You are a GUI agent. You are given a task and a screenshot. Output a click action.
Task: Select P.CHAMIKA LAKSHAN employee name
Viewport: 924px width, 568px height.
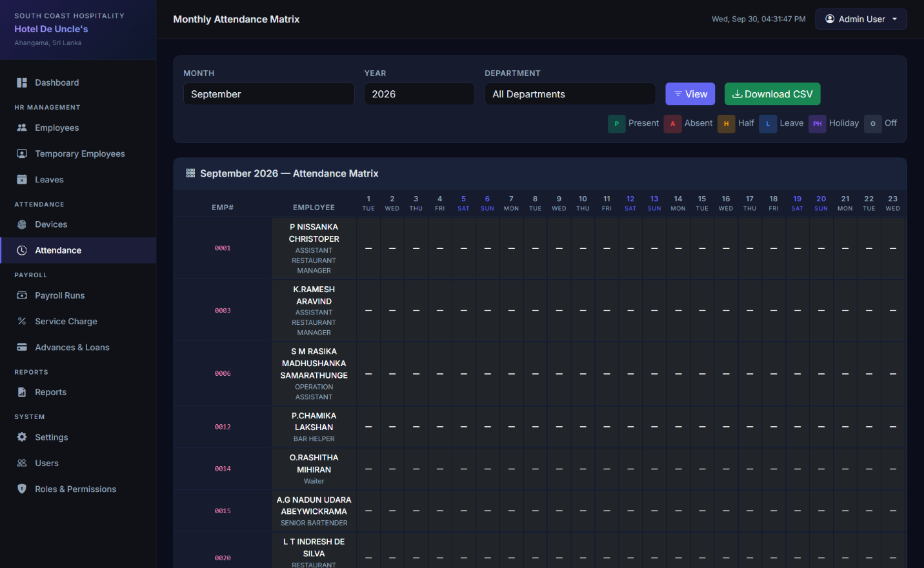point(314,422)
